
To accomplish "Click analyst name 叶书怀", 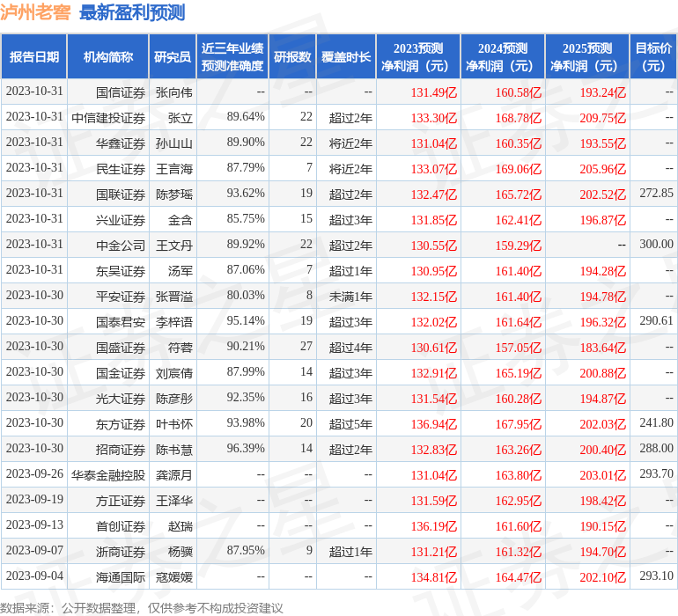I will (x=173, y=424).
